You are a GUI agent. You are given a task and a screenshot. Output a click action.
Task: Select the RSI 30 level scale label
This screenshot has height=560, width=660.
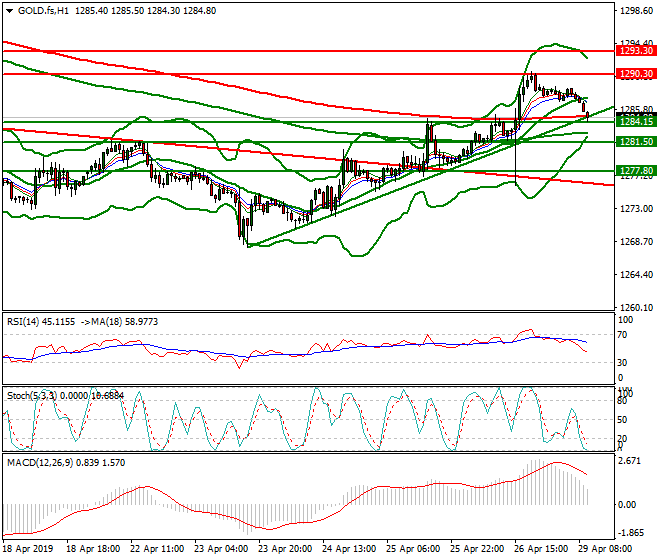point(622,363)
